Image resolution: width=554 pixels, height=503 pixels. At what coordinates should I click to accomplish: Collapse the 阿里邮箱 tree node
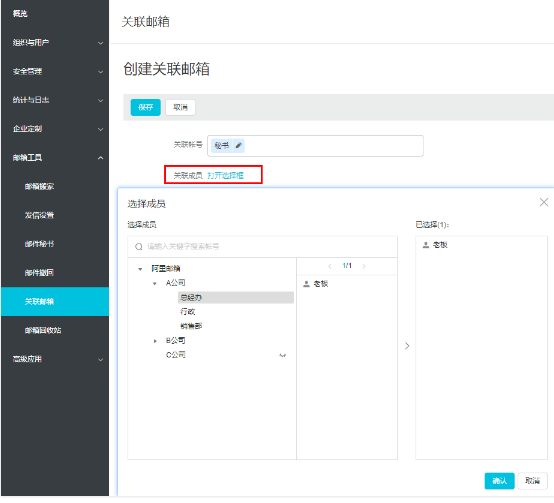point(140,269)
